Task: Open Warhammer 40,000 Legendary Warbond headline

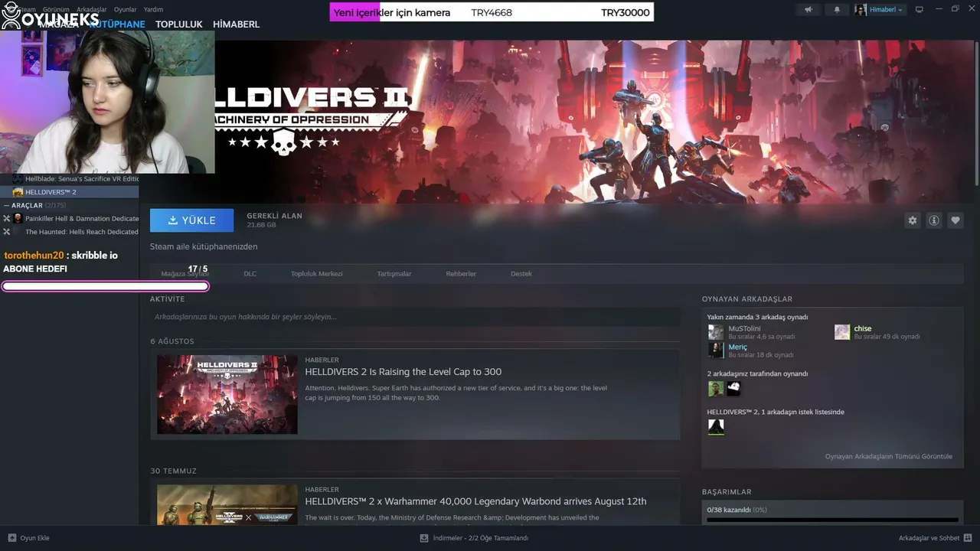Action: tap(475, 501)
